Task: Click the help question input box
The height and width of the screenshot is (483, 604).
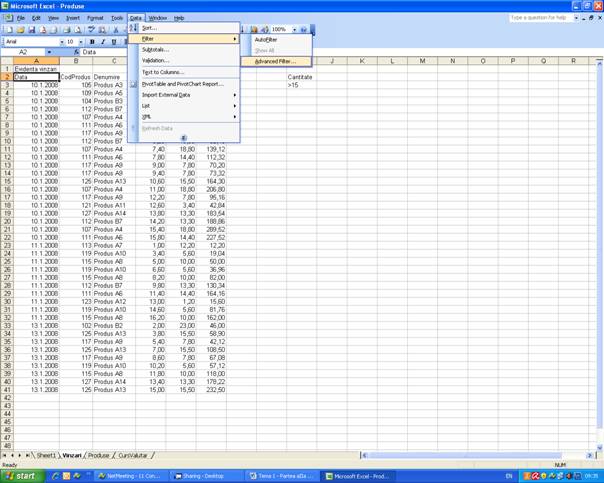Action: (543, 18)
